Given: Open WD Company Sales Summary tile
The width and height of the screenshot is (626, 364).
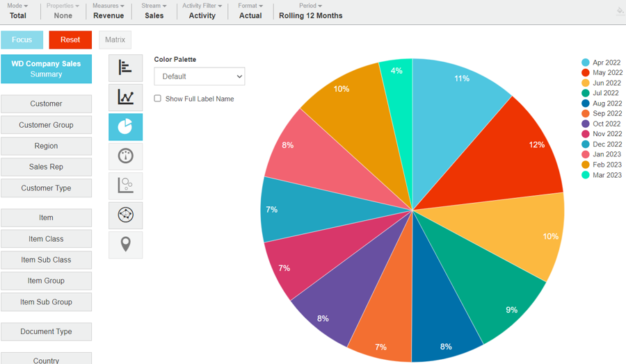Looking at the screenshot, I should 46,69.
